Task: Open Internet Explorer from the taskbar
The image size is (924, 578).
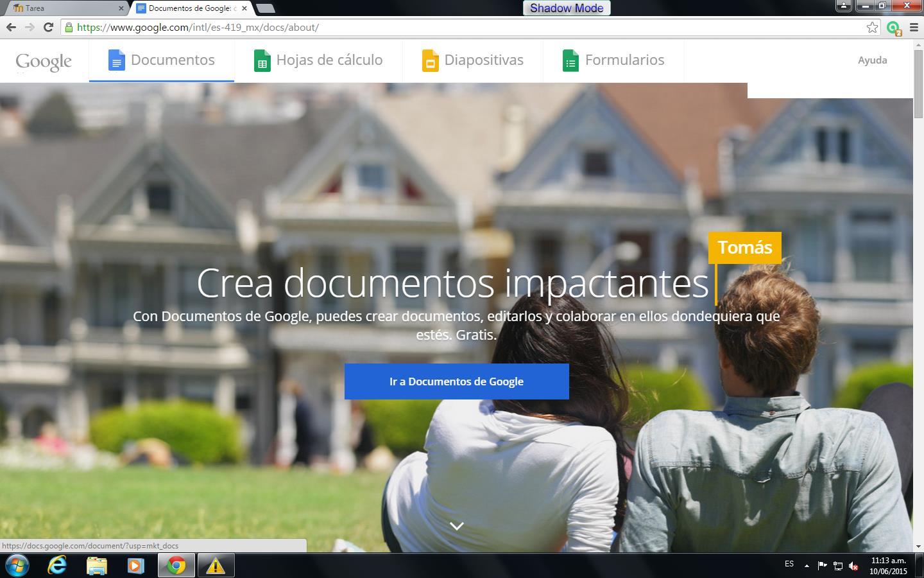Action: click(x=57, y=565)
